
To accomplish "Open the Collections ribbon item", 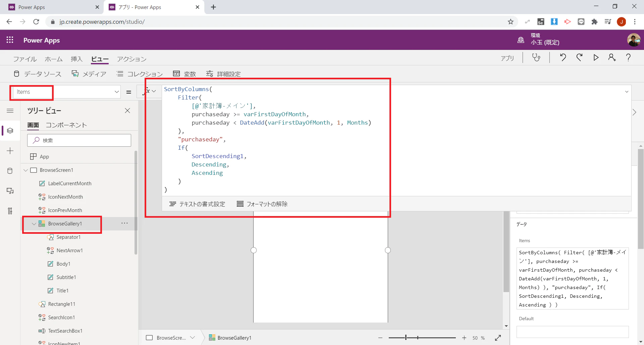I will pyautogui.click(x=140, y=74).
